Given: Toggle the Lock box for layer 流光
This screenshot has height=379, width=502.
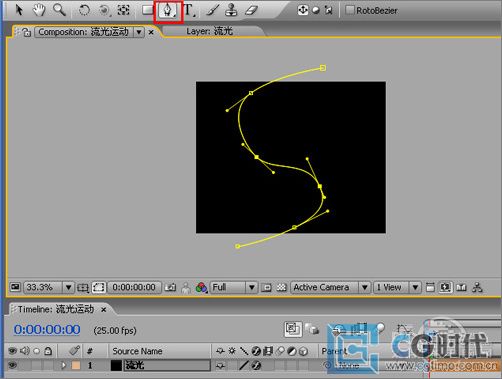Looking at the screenshot, I should 48,365.
